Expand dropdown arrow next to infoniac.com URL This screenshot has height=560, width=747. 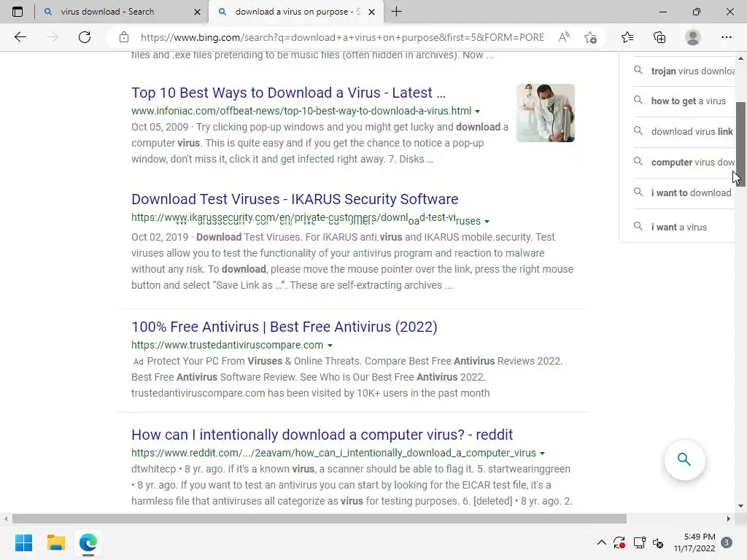477,112
